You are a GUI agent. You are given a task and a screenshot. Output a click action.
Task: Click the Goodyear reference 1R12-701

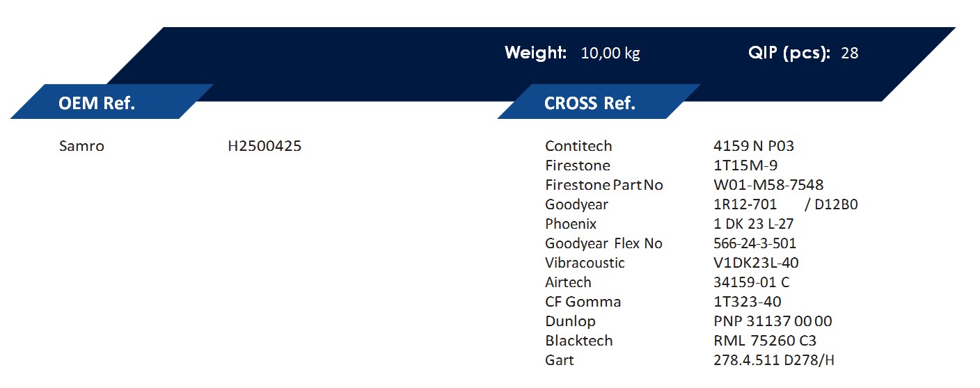pos(745,204)
